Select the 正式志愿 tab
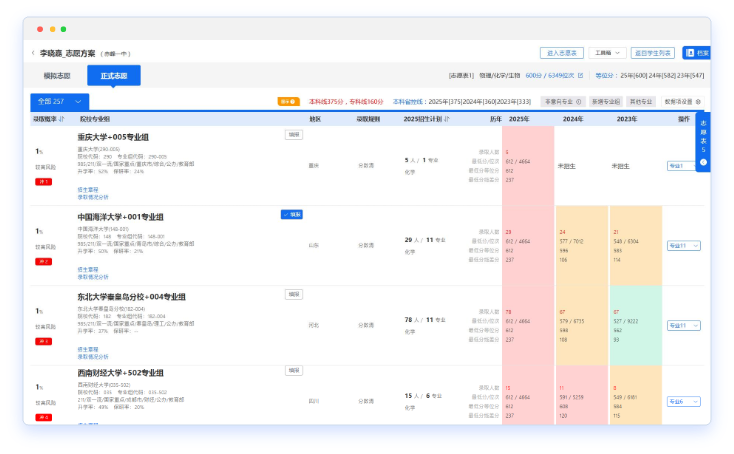Viewport: 734px width, 454px height. [114, 76]
